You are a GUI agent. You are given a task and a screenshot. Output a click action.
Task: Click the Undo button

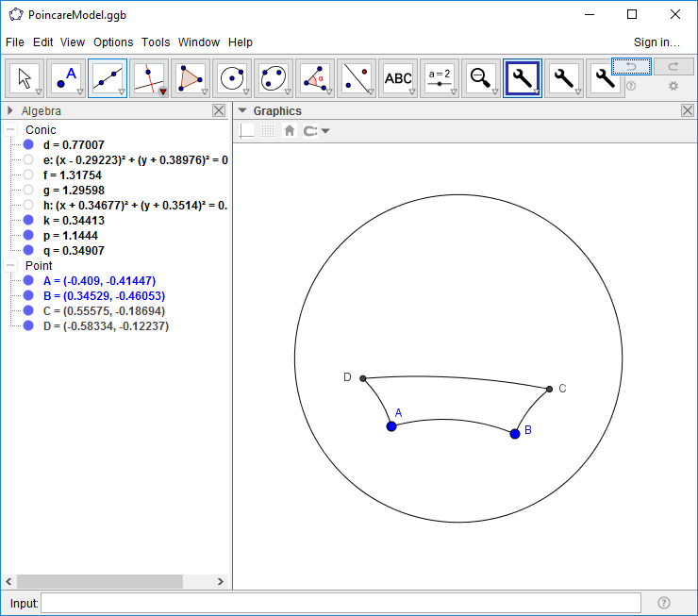pos(631,66)
